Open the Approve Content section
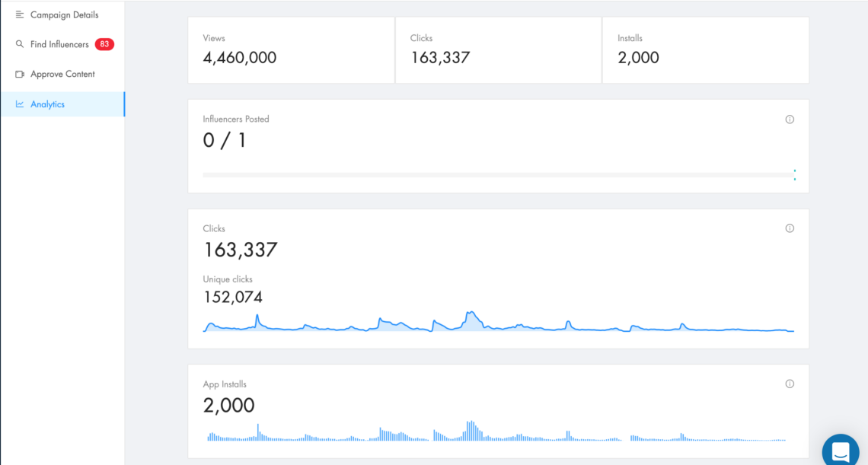 (x=63, y=74)
